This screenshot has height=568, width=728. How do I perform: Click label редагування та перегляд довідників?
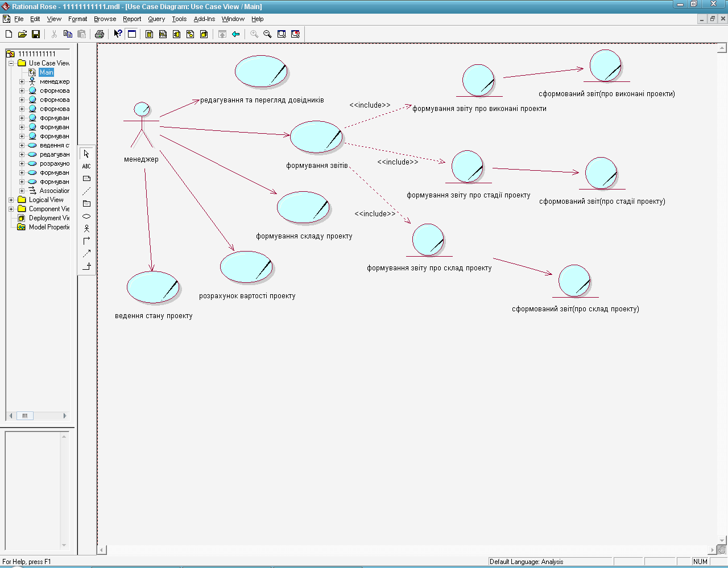coord(262,100)
